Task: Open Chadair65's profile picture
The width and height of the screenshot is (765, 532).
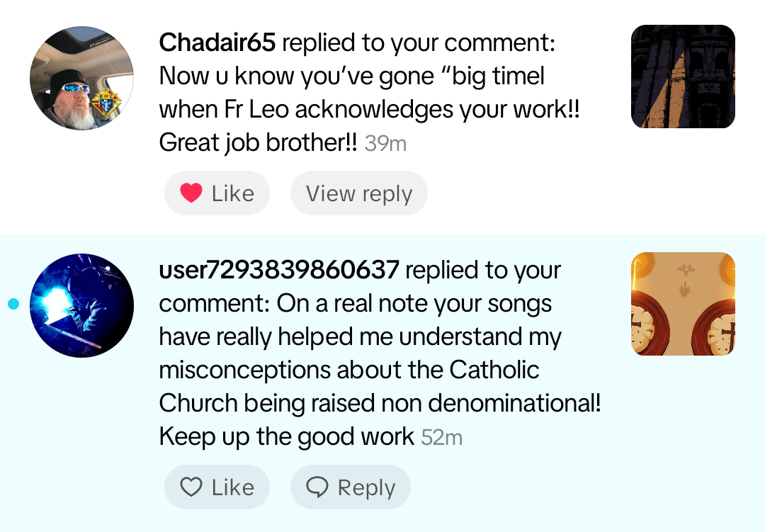Action: [81, 78]
